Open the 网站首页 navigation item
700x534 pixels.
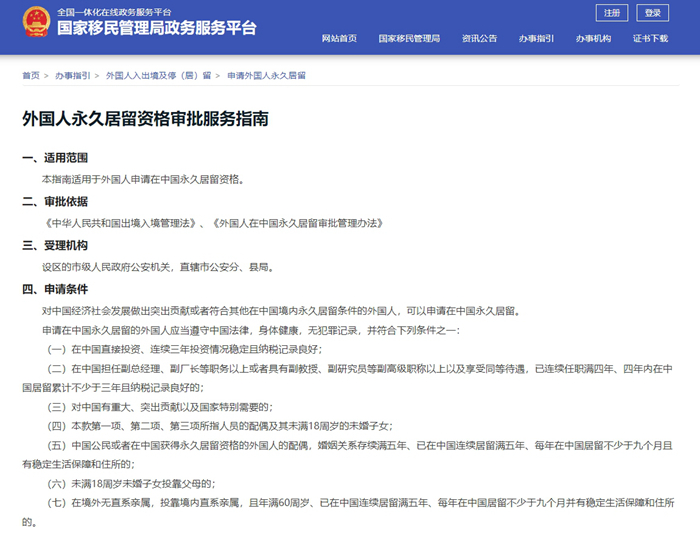pos(339,38)
